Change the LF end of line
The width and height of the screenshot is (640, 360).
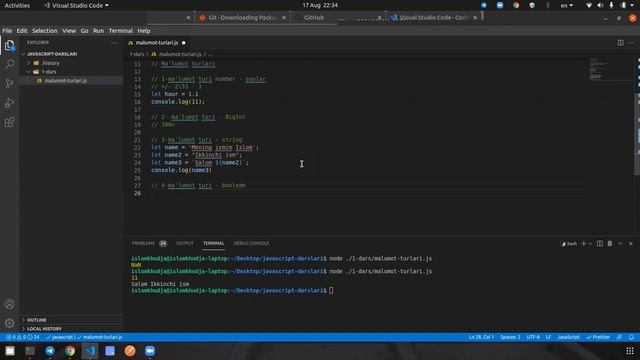click(548, 337)
